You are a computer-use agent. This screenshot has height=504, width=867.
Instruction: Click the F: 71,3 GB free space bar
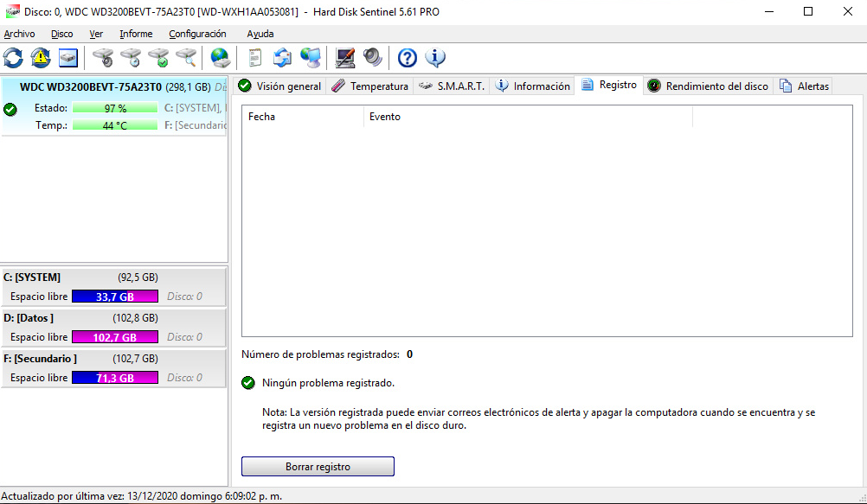point(115,378)
